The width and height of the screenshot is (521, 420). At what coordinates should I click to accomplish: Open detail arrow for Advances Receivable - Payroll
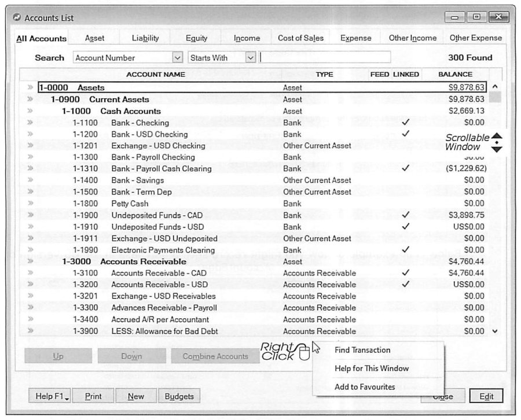click(30, 307)
